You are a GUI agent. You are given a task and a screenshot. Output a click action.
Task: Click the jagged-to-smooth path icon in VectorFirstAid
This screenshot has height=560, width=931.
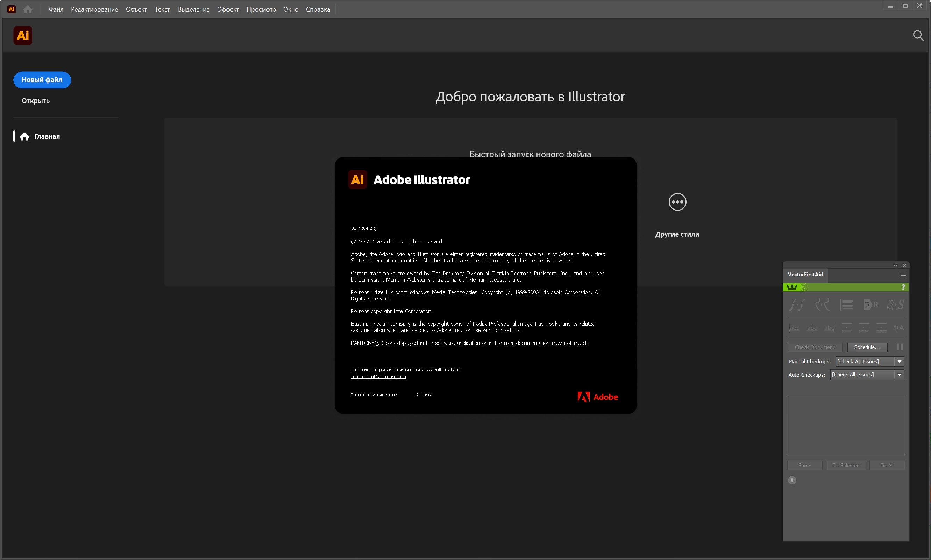797,305
